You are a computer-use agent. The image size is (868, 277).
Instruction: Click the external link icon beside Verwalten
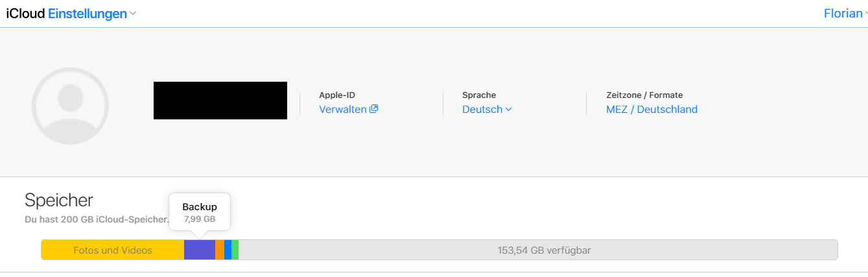click(373, 109)
